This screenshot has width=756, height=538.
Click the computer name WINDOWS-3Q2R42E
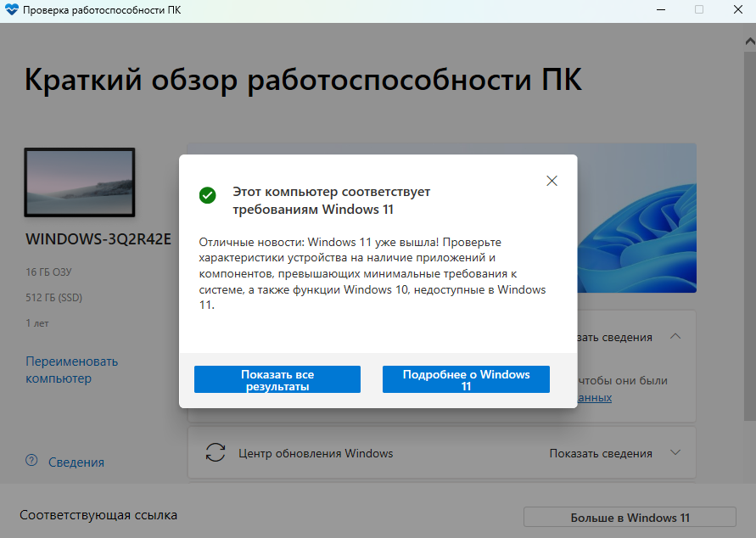click(98, 239)
